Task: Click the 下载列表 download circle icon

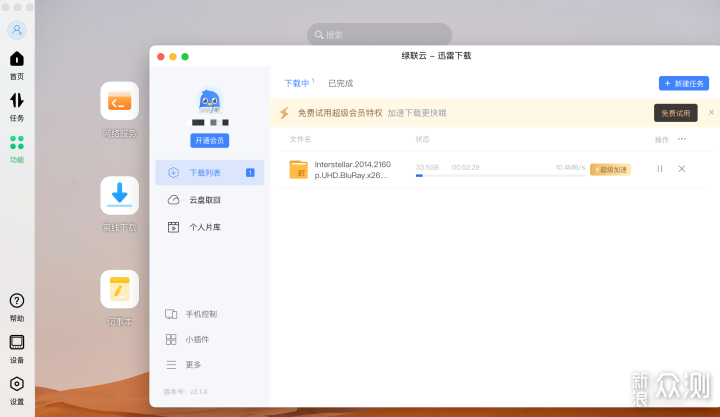Action: (x=174, y=173)
